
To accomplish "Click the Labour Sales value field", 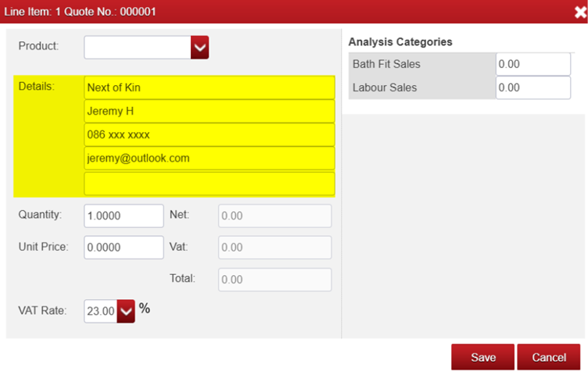I will click(x=533, y=87).
